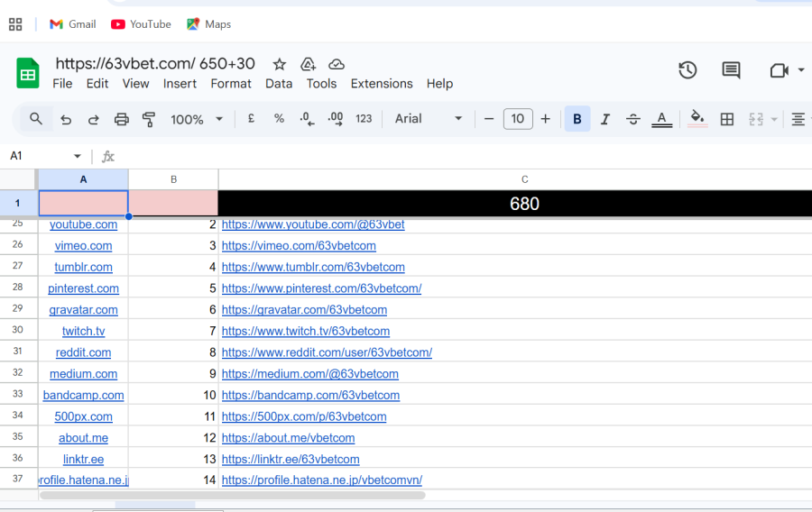Open the Insert menu
Viewport: 812px width, 512px height.
coord(180,83)
